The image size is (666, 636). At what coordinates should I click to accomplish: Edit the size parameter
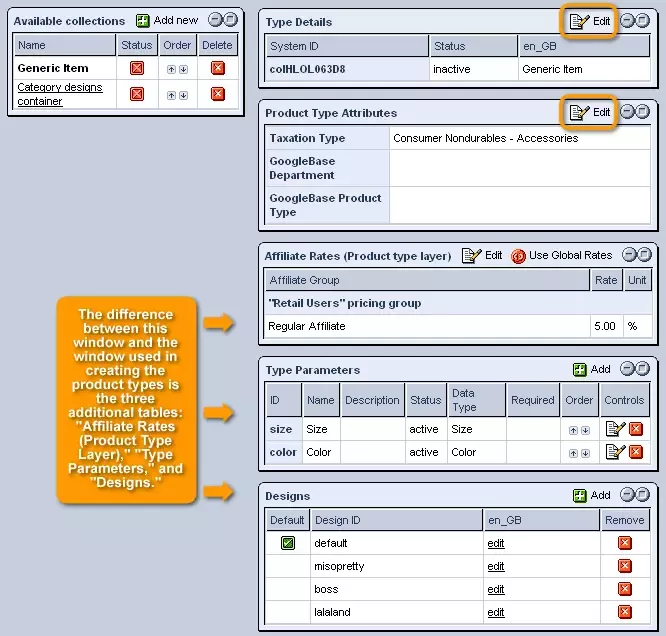coord(615,429)
